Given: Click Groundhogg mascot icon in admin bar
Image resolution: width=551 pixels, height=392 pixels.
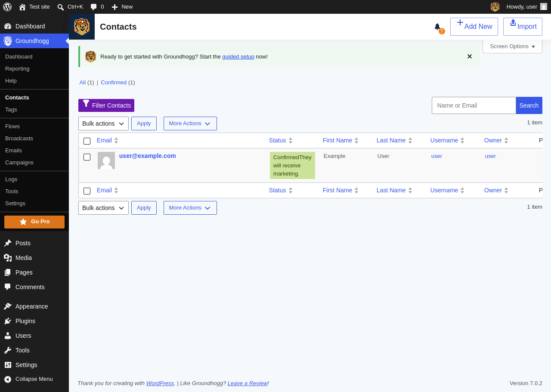Looking at the screenshot, I should click(x=495, y=6).
